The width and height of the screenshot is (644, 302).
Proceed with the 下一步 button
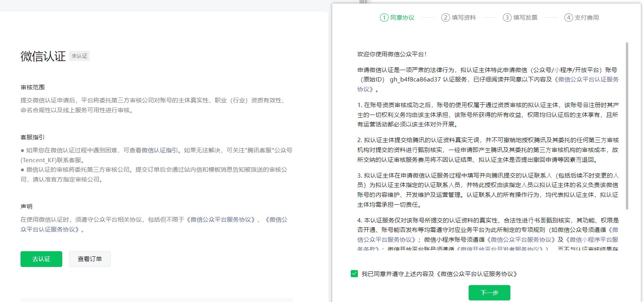pos(490,293)
